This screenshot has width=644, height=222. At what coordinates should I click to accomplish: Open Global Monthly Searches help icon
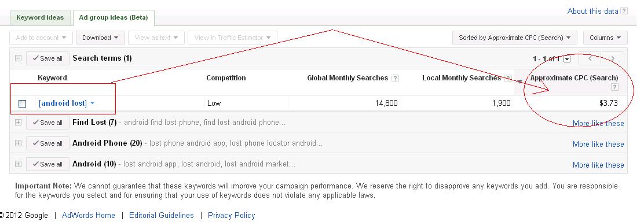click(395, 79)
